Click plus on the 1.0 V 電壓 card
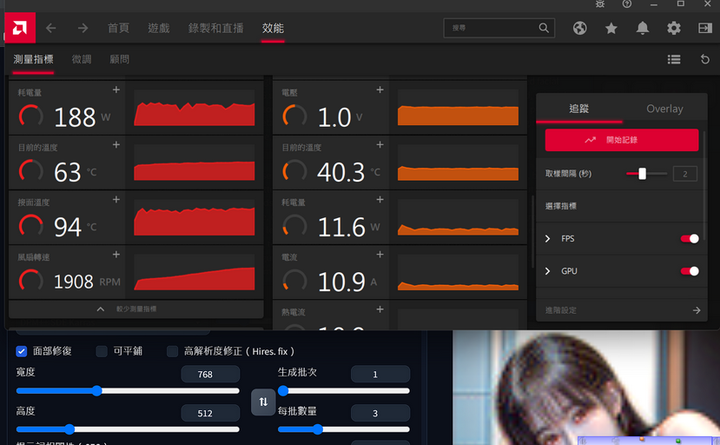 tap(380, 90)
